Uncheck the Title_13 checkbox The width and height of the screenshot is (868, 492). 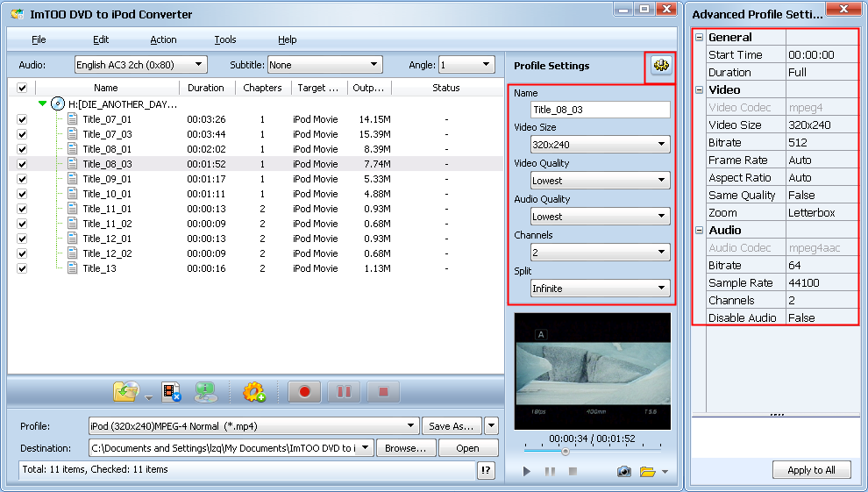(22, 268)
